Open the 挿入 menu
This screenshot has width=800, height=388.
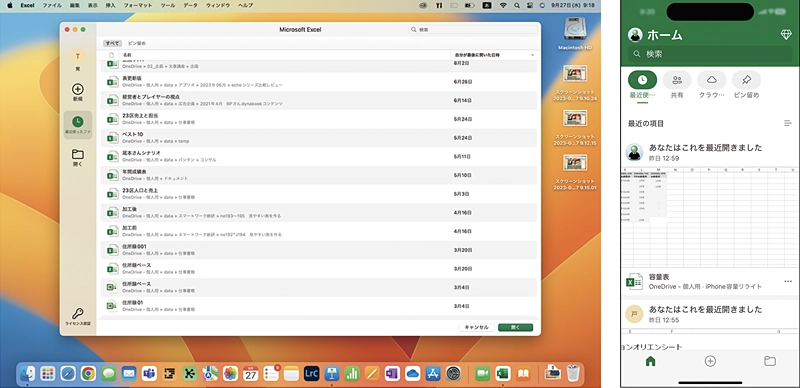pyautogui.click(x=110, y=5)
